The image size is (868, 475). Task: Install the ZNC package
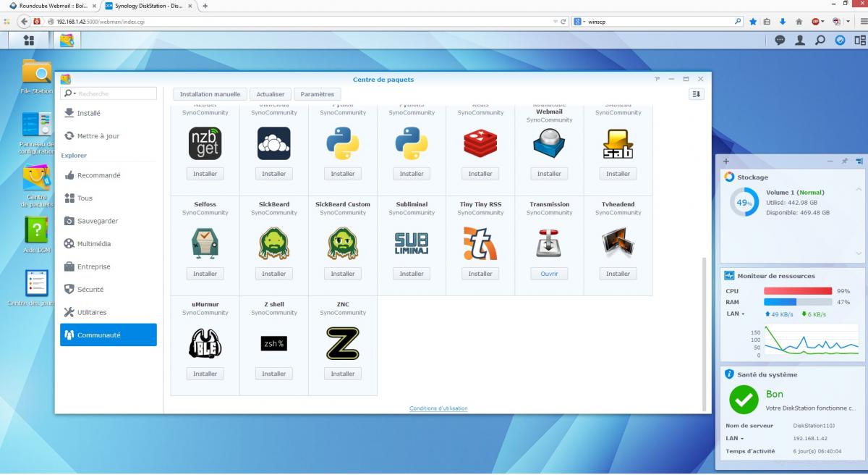click(x=342, y=374)
